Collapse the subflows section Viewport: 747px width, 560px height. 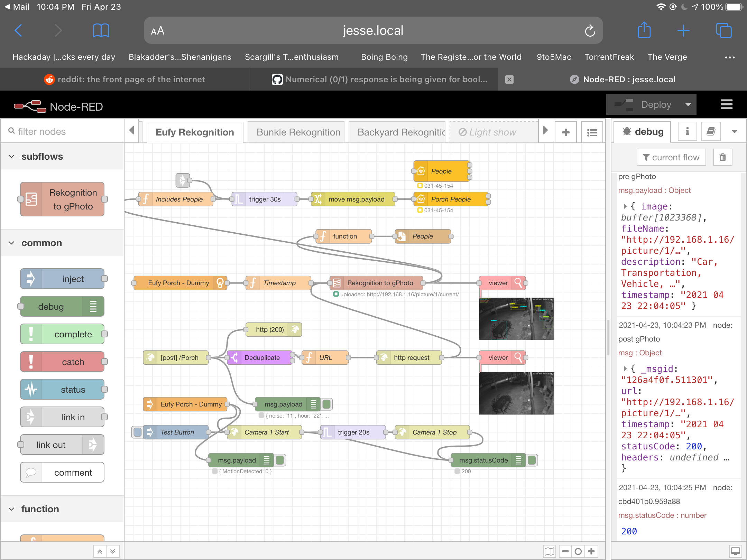(11, 157)
